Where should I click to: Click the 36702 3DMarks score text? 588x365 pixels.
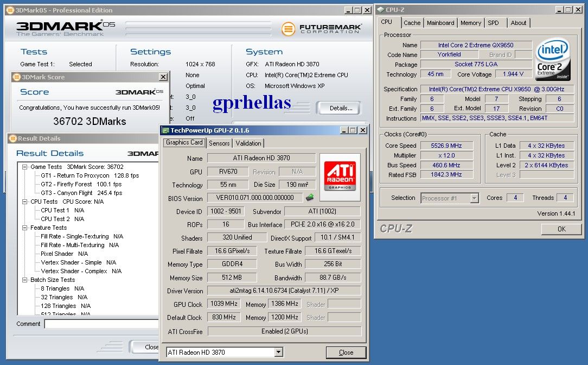coord(90,121)
